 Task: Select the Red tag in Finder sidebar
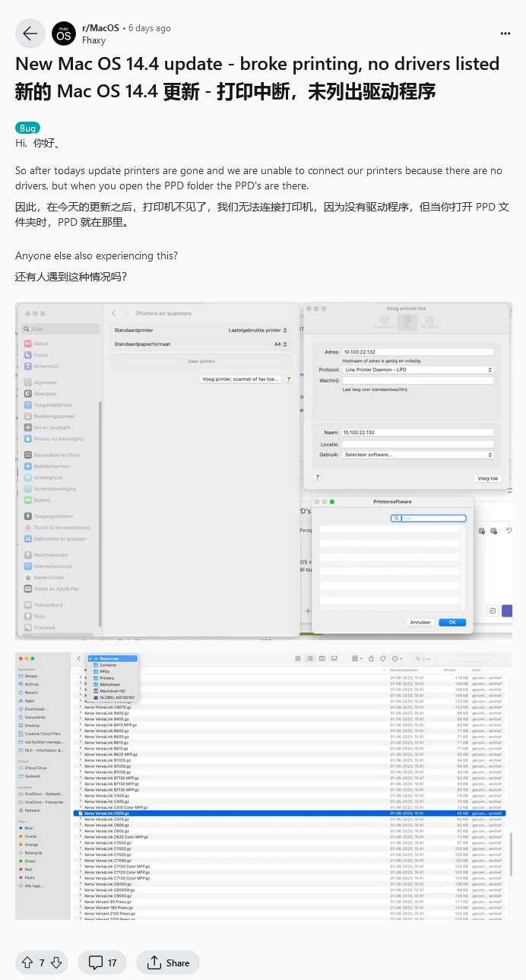point(27,869)
